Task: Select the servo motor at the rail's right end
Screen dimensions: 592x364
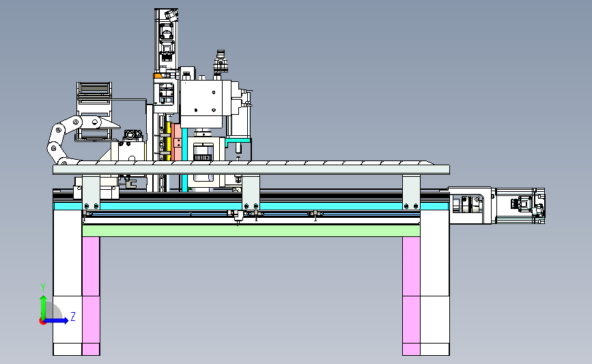Action: pyautogui.click(x=520, y=206)
